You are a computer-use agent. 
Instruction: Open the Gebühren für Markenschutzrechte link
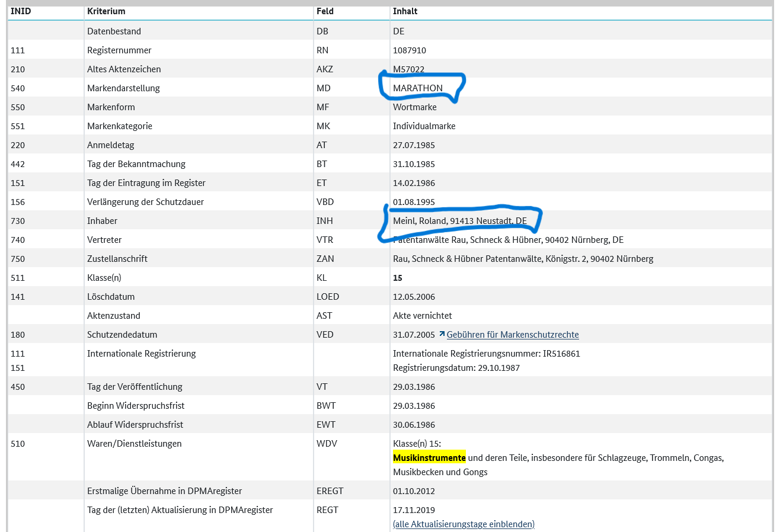(512, 335)
